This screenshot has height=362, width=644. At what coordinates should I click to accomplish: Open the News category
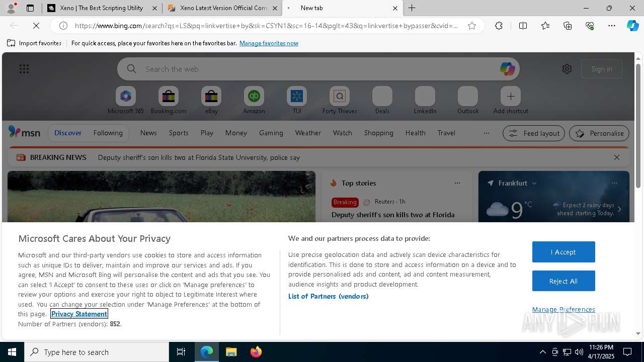point(148,133)
